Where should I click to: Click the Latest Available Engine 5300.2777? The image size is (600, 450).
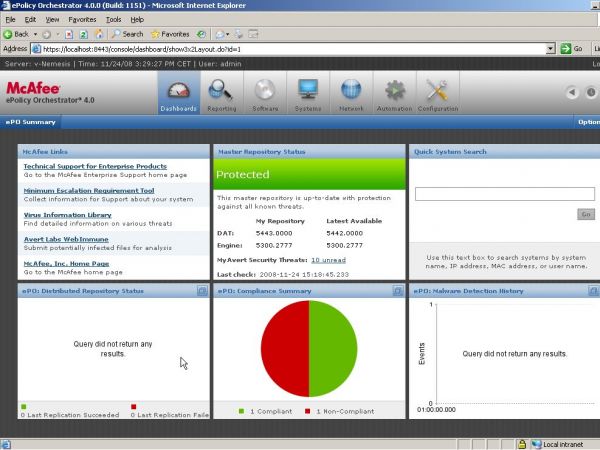coord(344,245)
